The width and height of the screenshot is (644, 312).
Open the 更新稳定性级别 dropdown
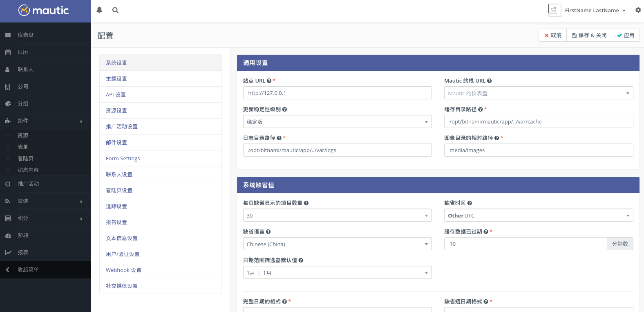point(337,122)
